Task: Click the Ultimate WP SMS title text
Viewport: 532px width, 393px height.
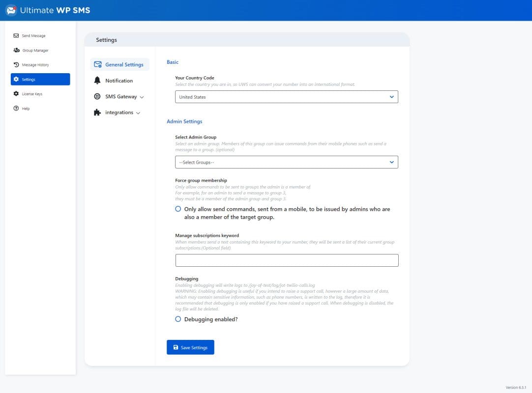Action: coord(55,10)
